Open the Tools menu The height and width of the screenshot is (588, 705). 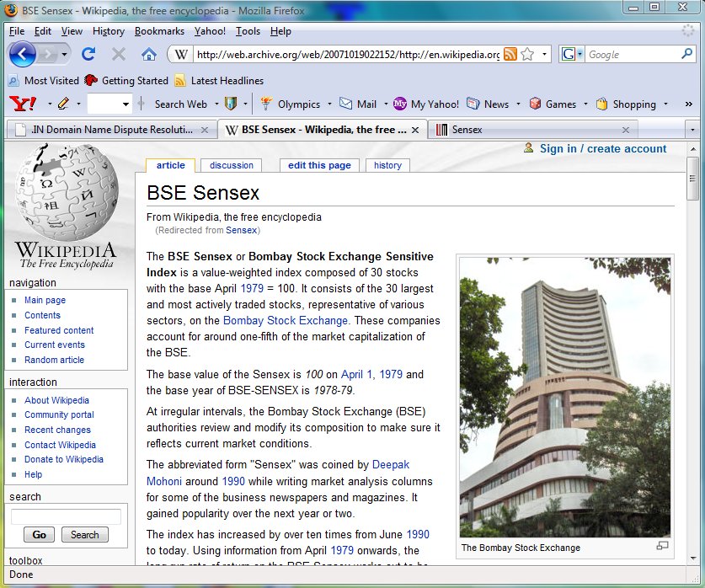click(248, 31)
